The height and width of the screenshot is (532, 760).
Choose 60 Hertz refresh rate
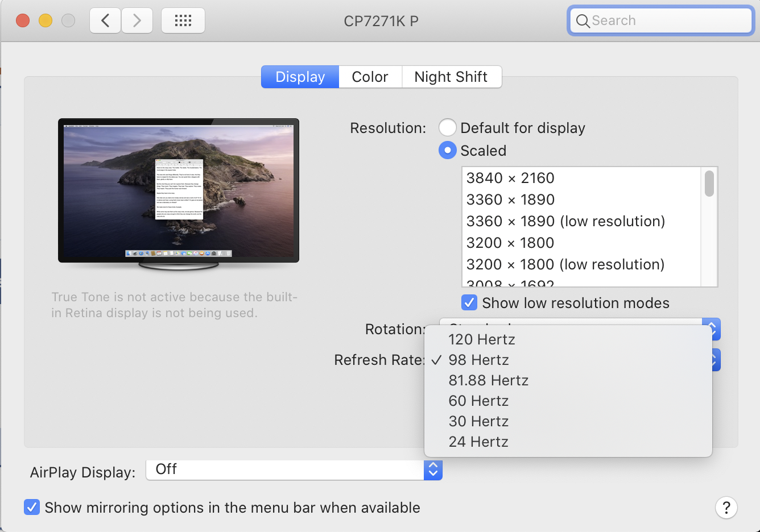pos(568,401)
